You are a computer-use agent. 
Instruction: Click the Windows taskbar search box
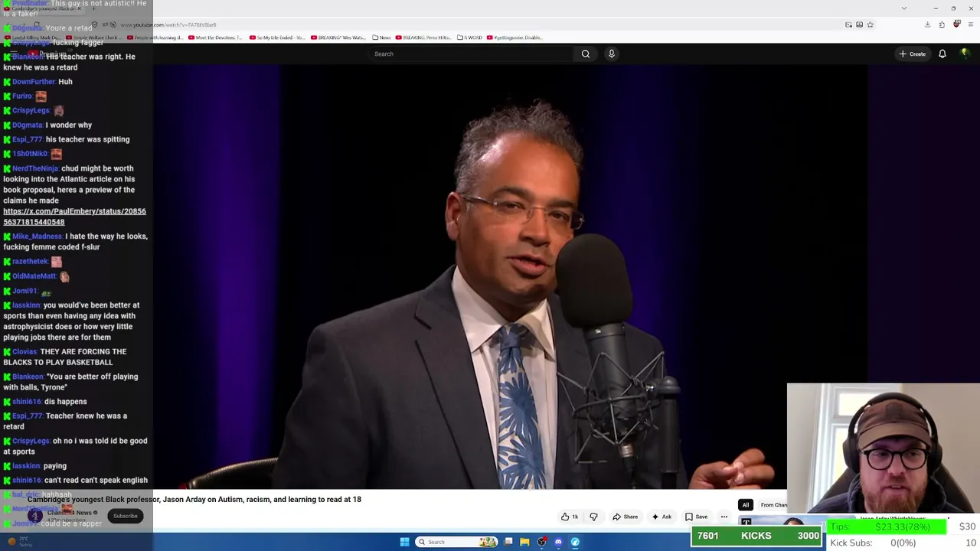coord(457,542)
